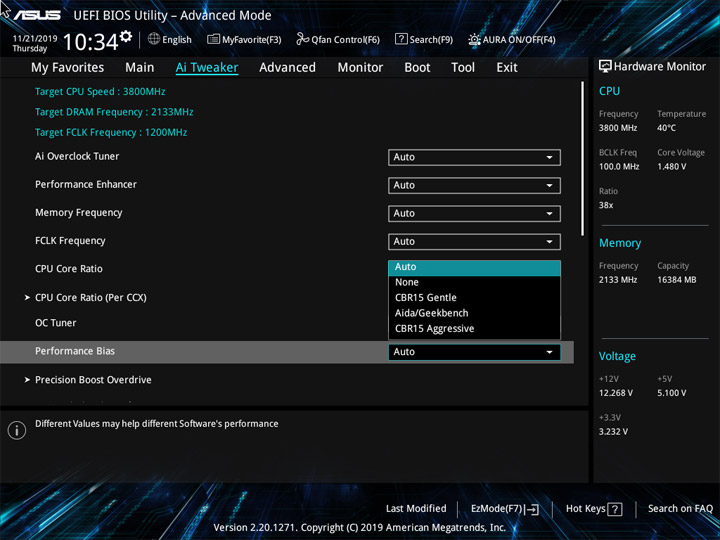Go to the Advanced tab
The image size is (720, 540).
287,68
